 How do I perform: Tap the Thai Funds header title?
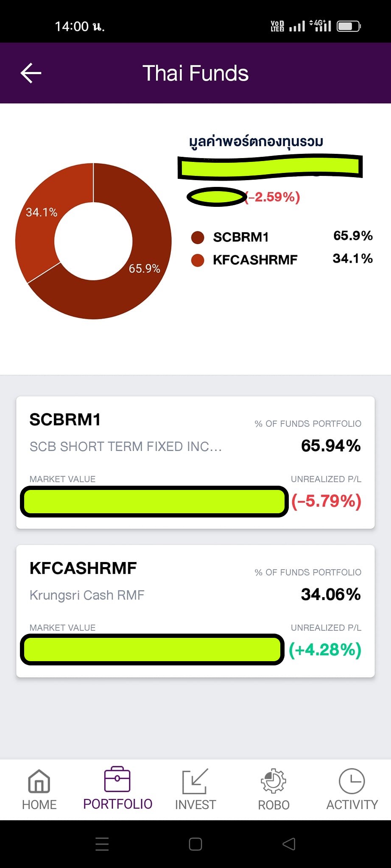point(195,73)
